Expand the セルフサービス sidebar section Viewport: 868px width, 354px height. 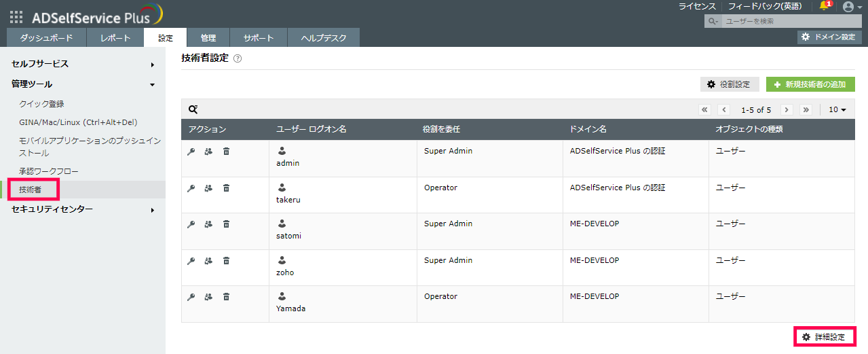[x=81, y=64]
